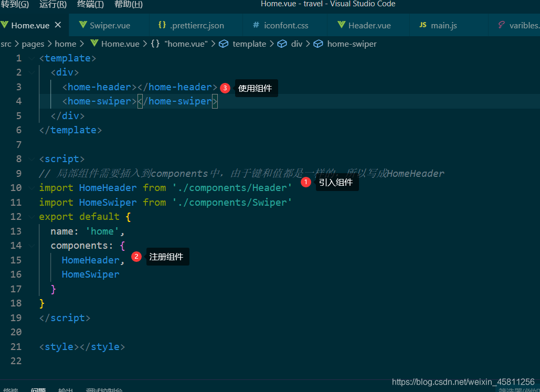This screenshot has width=540, height=392.
Task: Click the Vue icon in breadcrumb path
Action: [94, 44]
